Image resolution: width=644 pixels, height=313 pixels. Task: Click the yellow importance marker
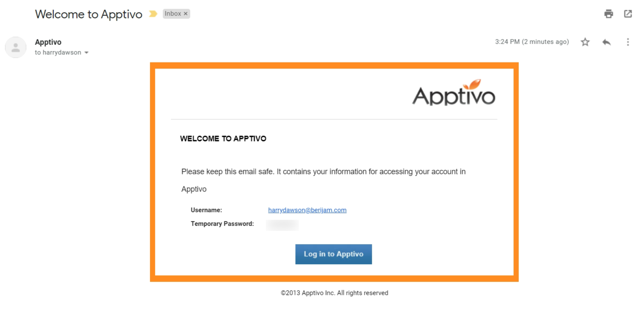(x=153, y=14)
